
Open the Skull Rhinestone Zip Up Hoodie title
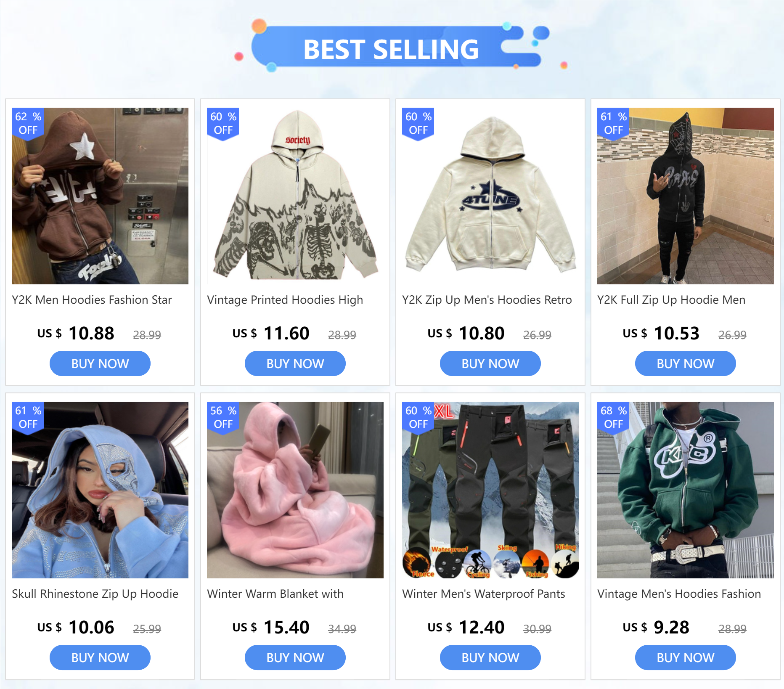coord(95,594)
